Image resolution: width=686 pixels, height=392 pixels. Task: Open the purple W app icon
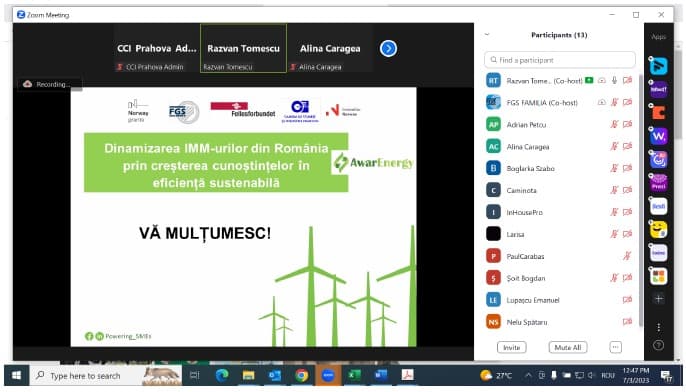(x=658, y=136)
